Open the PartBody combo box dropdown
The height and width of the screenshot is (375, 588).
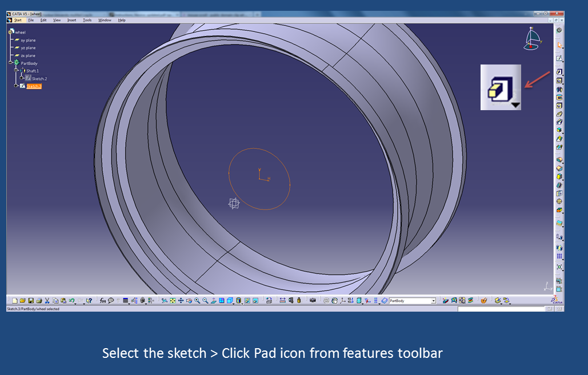pyautogui.click(x=433, y=300)
